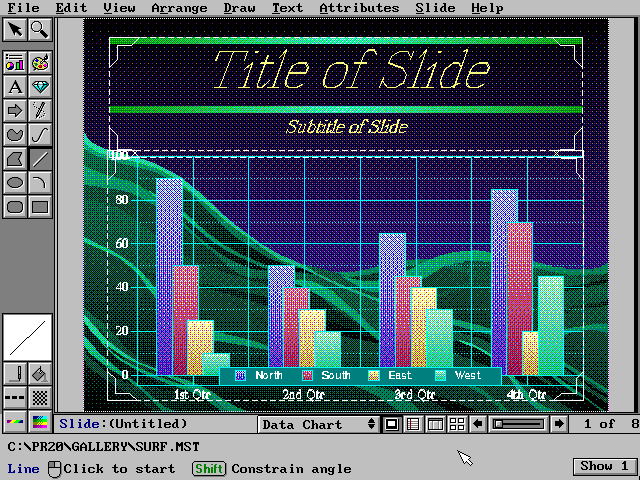Switch to single slide editor view

click(x=391, y=424)
